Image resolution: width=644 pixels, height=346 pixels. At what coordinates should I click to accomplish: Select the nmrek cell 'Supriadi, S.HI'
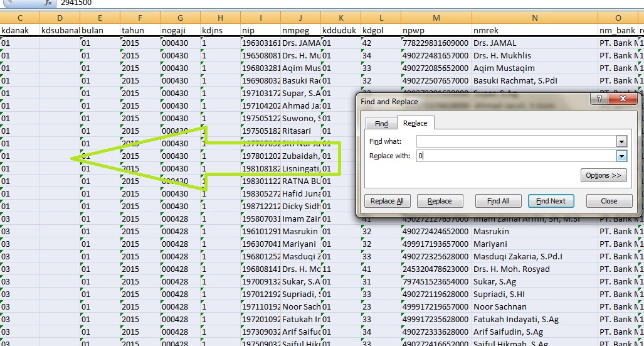(x=535, y=294)
